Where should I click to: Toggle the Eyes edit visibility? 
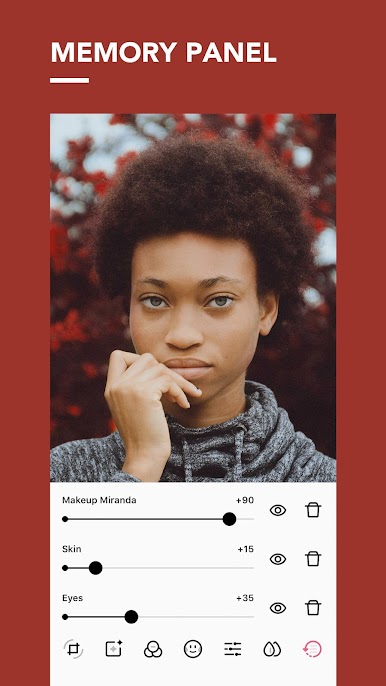coord(278,608)
